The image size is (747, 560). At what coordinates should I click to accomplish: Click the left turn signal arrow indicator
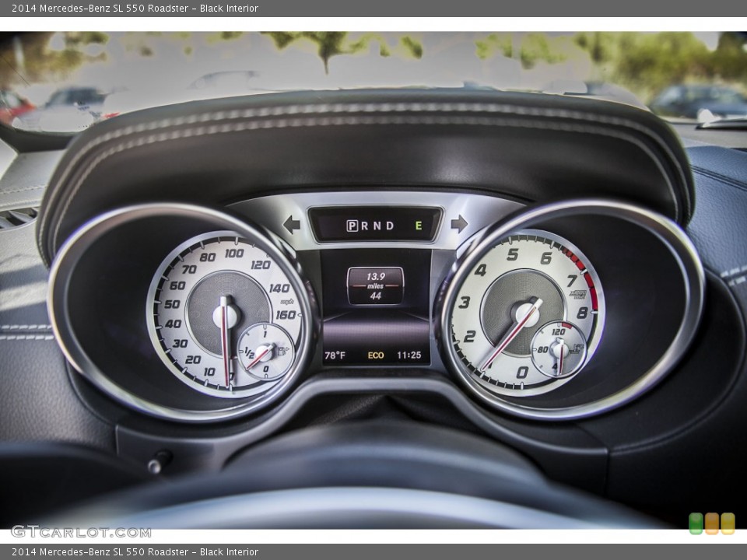tap(292, 224)
